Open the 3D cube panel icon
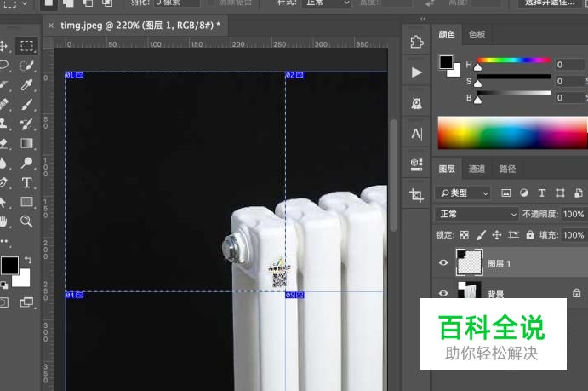This screenshot has height=391, width=588. 416,164
